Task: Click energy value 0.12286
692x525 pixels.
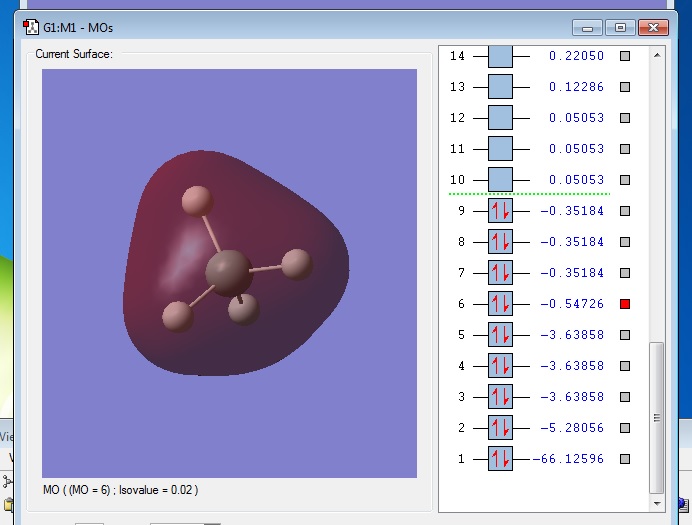Action: click(576, 87)
